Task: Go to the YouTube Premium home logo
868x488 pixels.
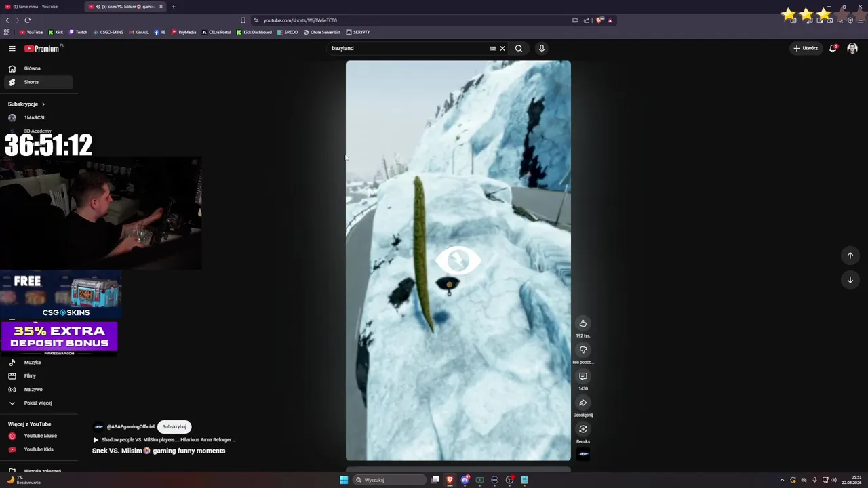Action: click(42, 48)
